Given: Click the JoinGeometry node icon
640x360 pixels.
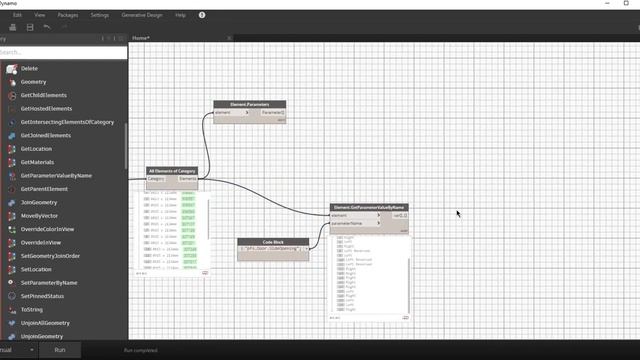Looking at the screenshot, I should (x=11, y=202).
